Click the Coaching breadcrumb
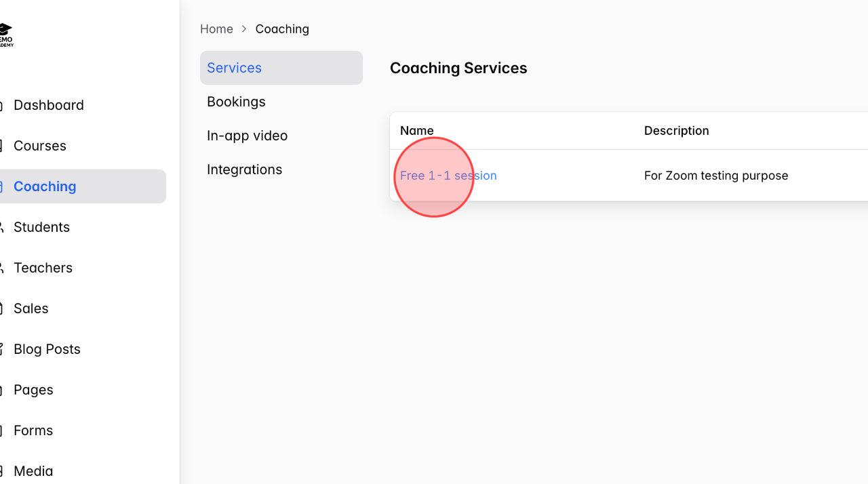Viewport: 868px width, 484px height. [282, 29]
